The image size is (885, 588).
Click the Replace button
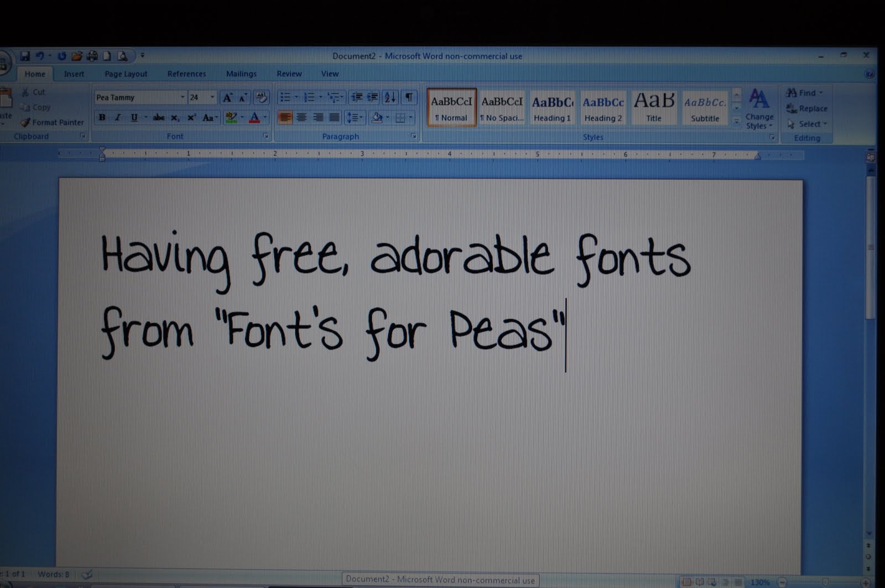click(807, 109)
